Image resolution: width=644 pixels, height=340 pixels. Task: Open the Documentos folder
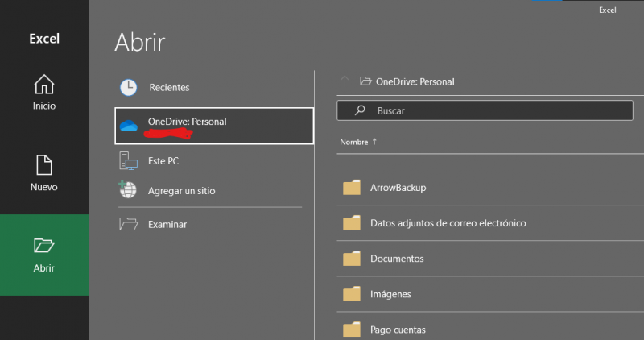coord(490,259)
